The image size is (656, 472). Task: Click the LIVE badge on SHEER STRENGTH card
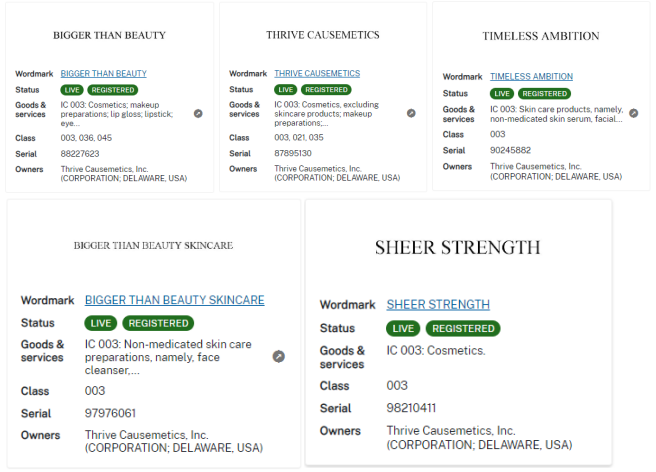pyautogui.click(x=403, y=328)
